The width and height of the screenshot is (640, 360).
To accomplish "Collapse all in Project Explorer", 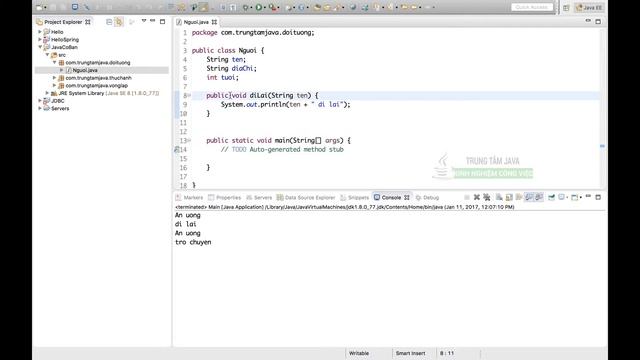I will point(109,22).
